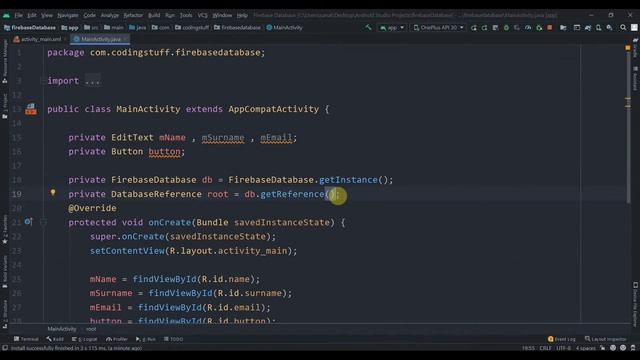Click MainActivity in the bottom editor breadcrumb
The height and width of the screenshot is (360, 640).
coord(62,329)
